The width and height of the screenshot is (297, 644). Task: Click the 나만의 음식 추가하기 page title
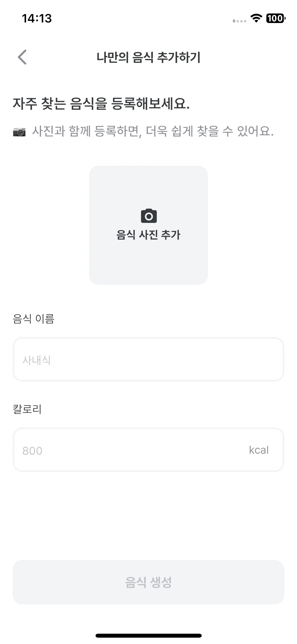pyautogui.click(x=148, y=57)
